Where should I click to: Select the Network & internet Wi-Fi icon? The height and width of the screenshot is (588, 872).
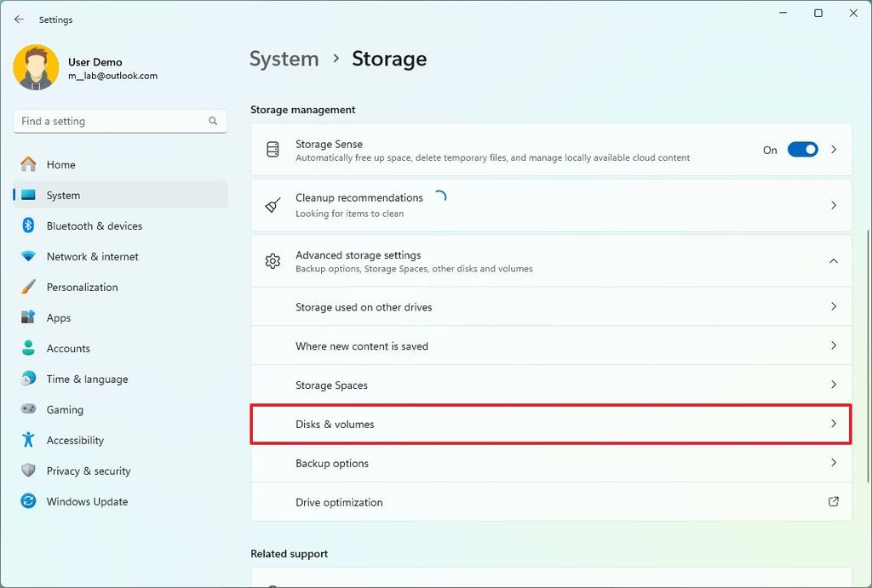pos(28,256)
